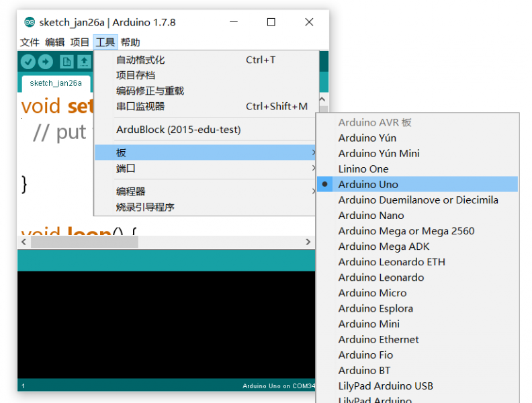
Task: Click the New sketch toolbar icon
Action: pos(66,62)
